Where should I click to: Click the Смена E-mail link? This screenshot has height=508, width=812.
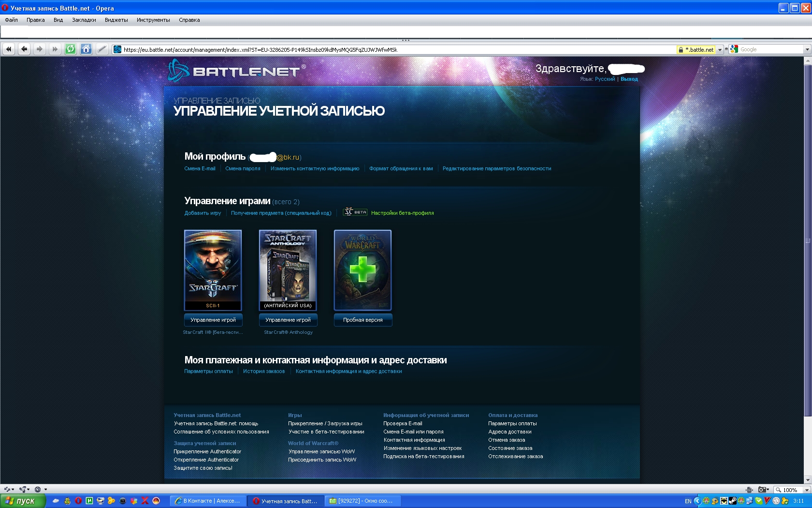200,168
